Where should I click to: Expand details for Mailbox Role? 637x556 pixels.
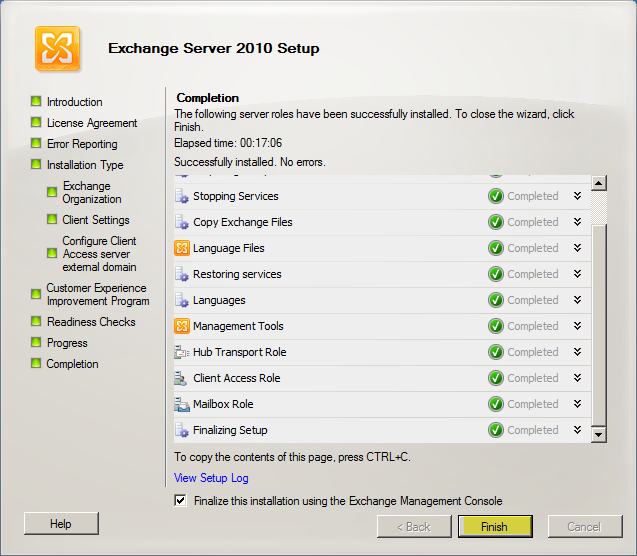(x=577, y=404)
